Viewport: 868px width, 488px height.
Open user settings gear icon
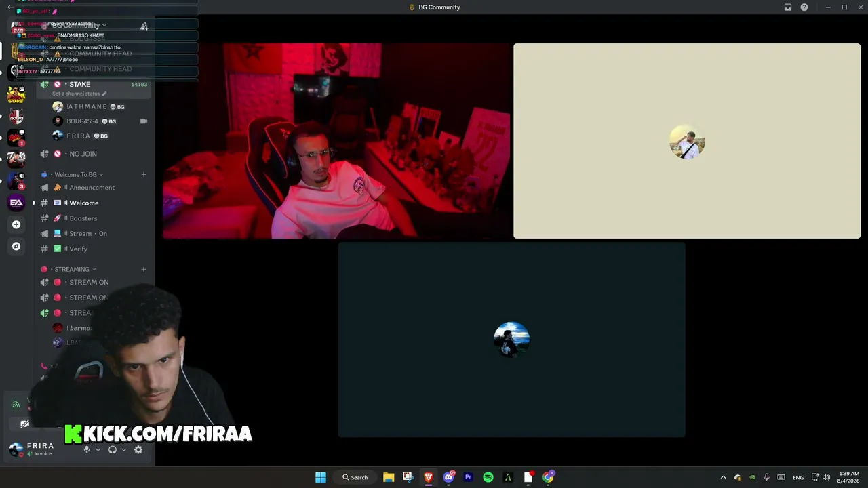click(x=138, y=449)
